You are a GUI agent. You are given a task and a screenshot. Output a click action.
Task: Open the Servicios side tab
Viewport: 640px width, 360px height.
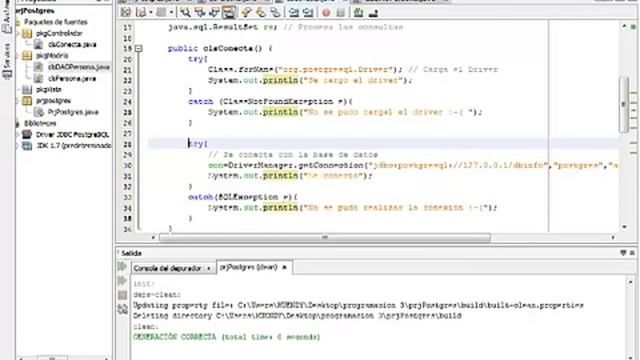pyautogui.click(x=7, y=61)
